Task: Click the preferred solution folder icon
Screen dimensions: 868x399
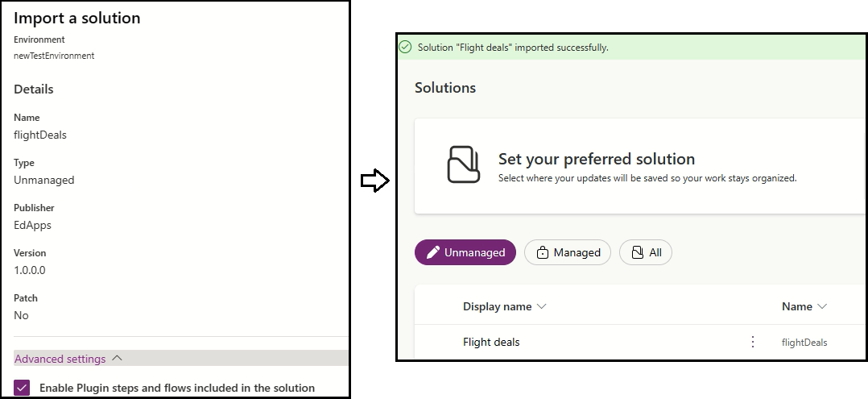Action: pos(463,164)
